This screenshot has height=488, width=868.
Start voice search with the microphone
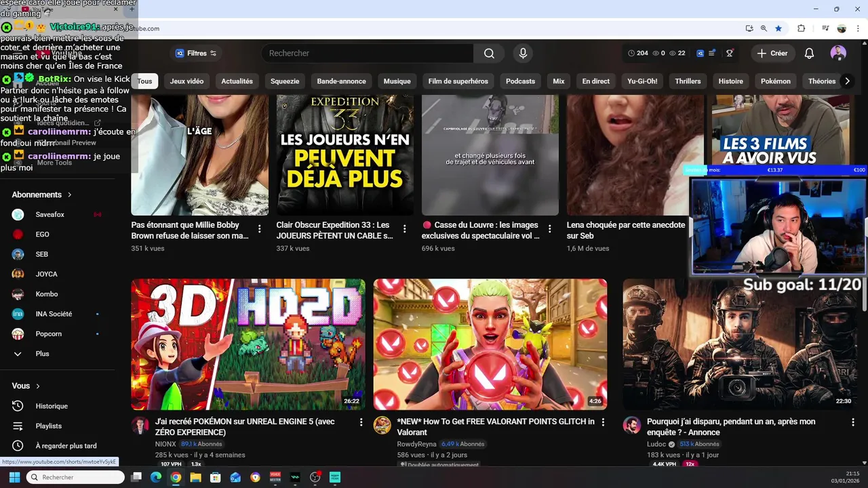pyautogui.click(x=523, y=54)
